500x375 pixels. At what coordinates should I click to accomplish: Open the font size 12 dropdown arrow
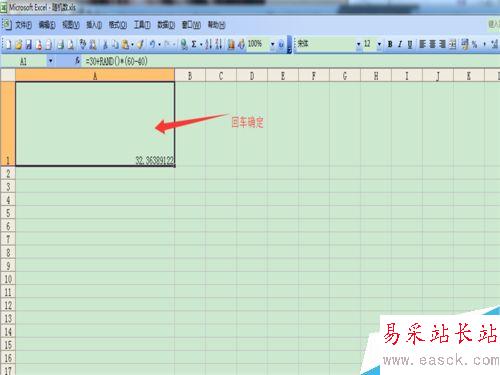pyautogui.click(x=379, y=44)
